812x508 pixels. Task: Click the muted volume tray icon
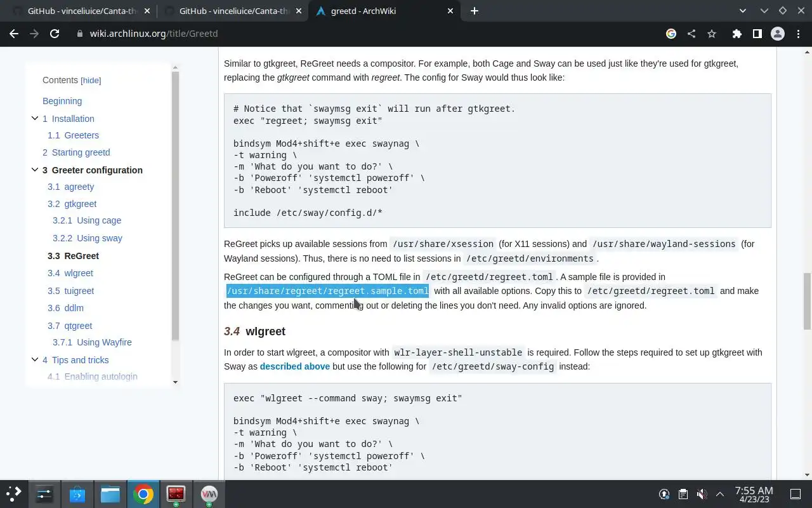point(702,494)
